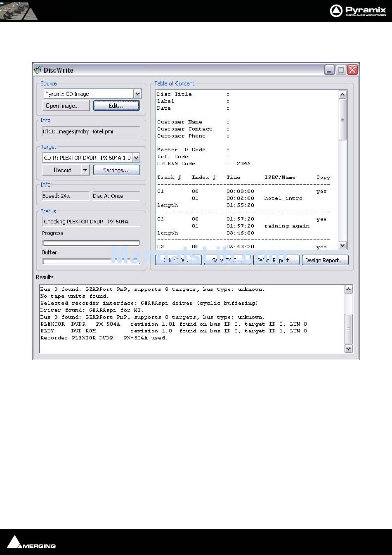Click the Print TOC... button
This screenshot has width=392, height=555.
[178, 260]
